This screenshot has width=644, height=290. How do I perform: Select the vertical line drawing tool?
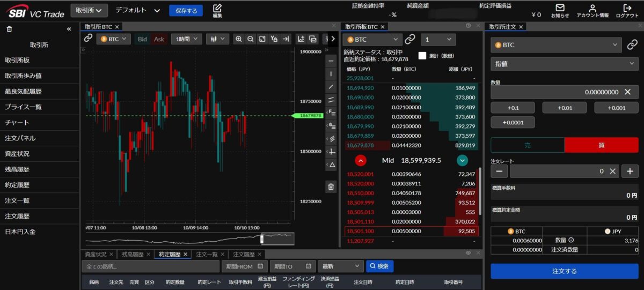(331, 73)
